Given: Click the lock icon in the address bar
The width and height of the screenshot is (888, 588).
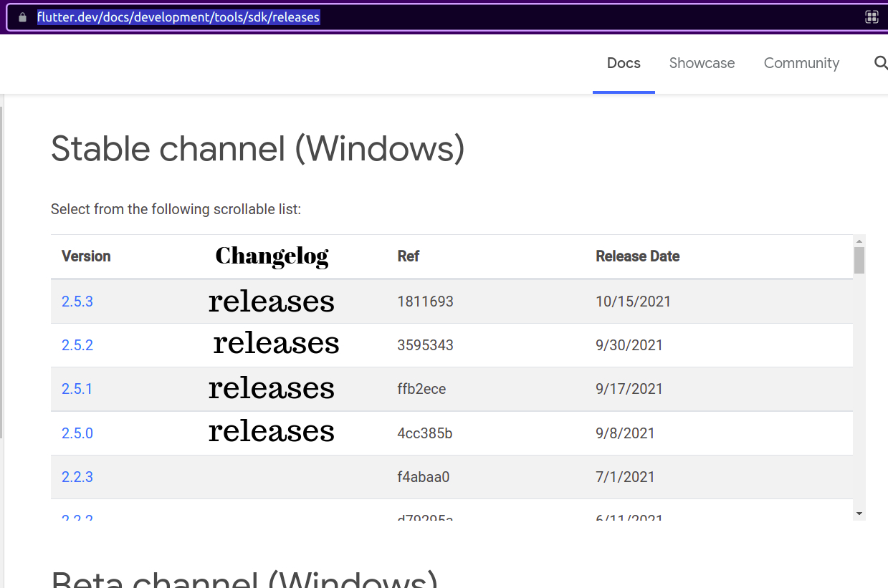Looking at the screenshot, I should pyautogui.click(x=22, y=17).
